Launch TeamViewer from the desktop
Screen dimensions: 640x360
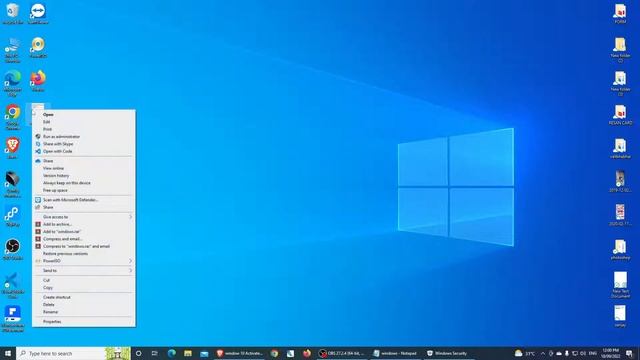pyautogui.click(x=38, y=13)
